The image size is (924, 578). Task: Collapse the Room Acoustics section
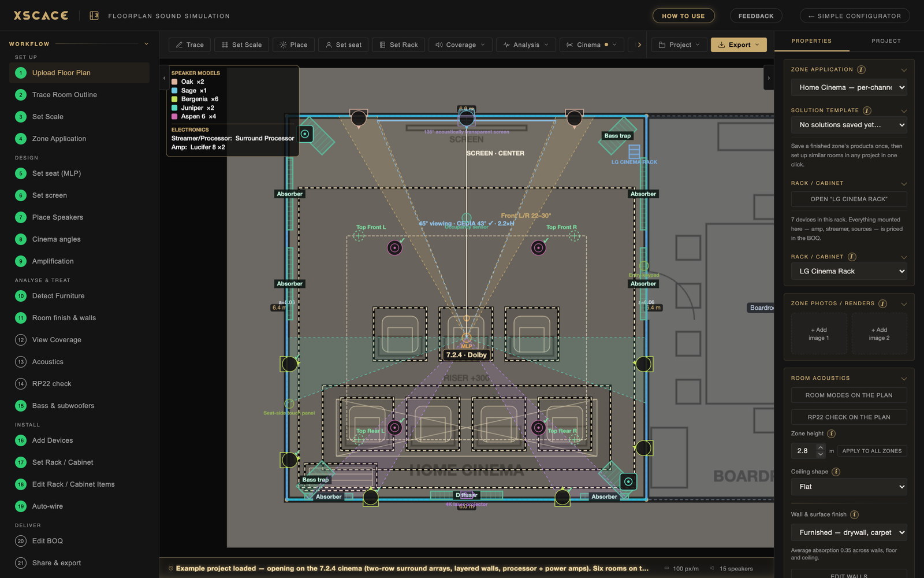tap(904, 379)
